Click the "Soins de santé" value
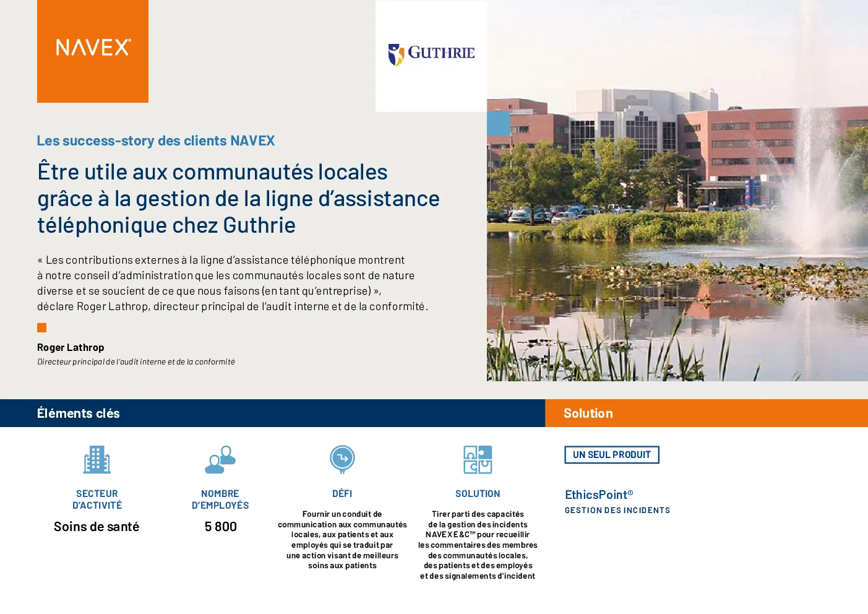Viewport: 868px width, 614px height. tap(97, 527)
